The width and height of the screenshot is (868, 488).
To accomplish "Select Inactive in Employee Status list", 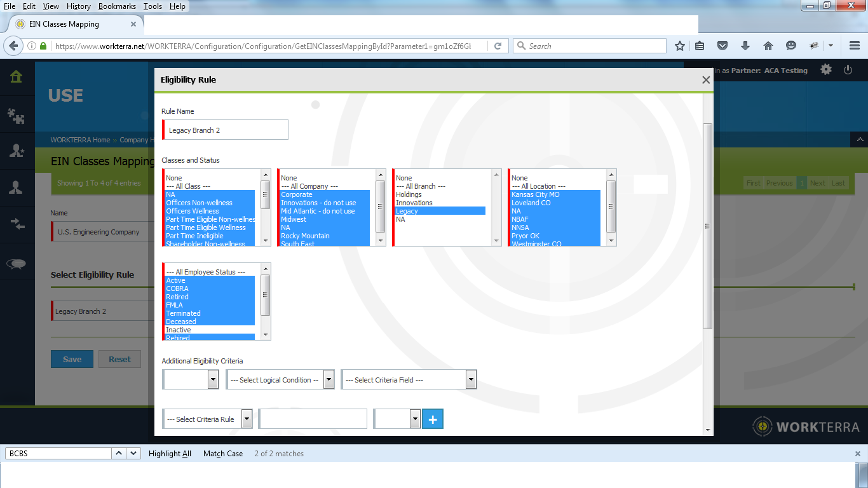I will (179, 330).
